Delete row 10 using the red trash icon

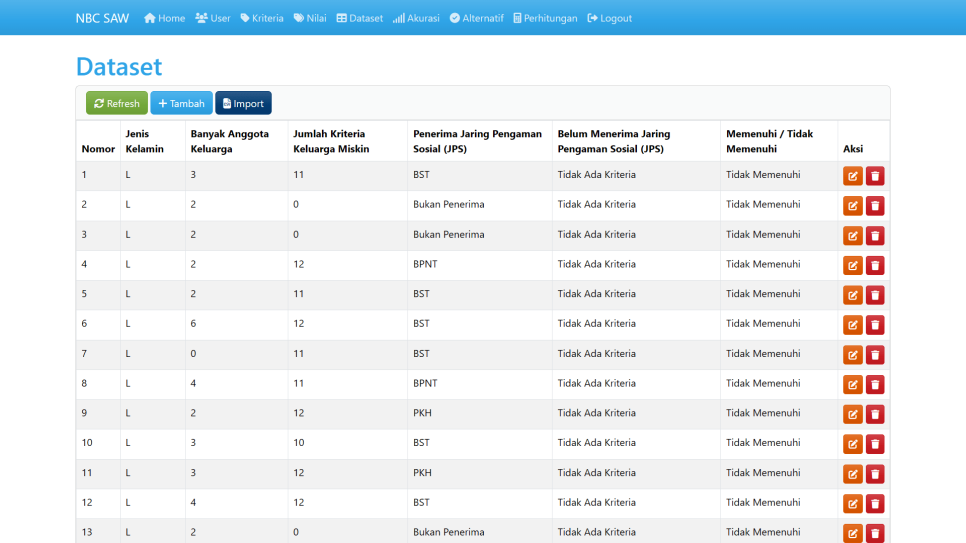tap(875, 444)
